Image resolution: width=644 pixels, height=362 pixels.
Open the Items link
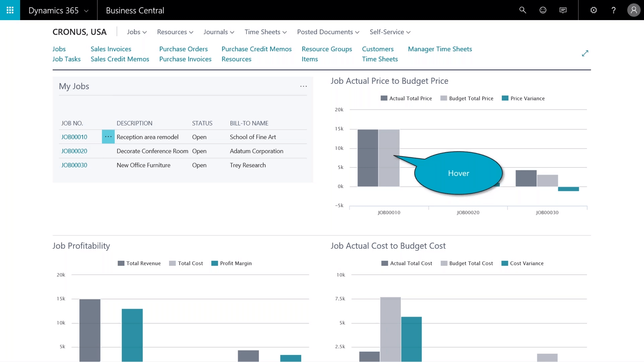click(x=310, y=59)
